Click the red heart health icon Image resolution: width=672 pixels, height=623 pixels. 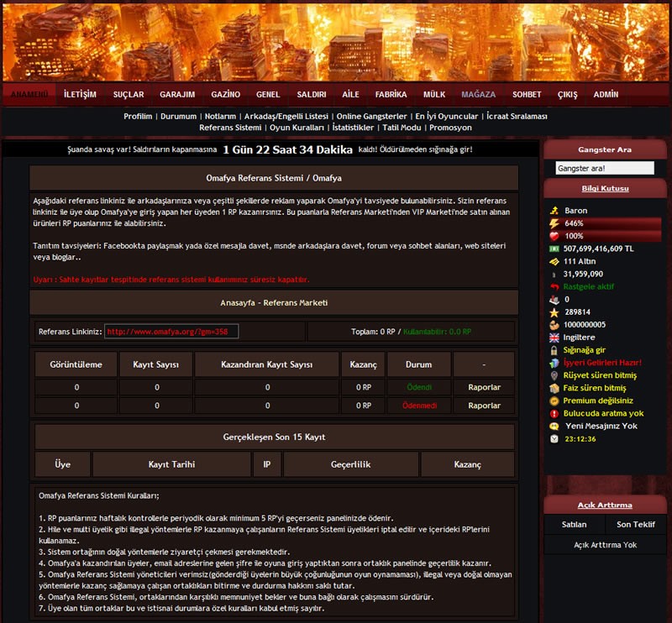(554, 236)
